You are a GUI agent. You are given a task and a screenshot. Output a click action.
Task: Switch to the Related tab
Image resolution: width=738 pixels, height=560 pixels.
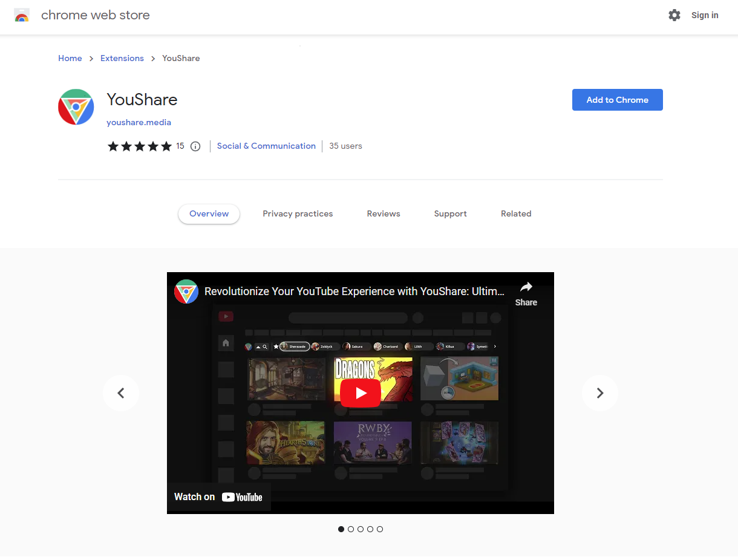pos(516,213)
